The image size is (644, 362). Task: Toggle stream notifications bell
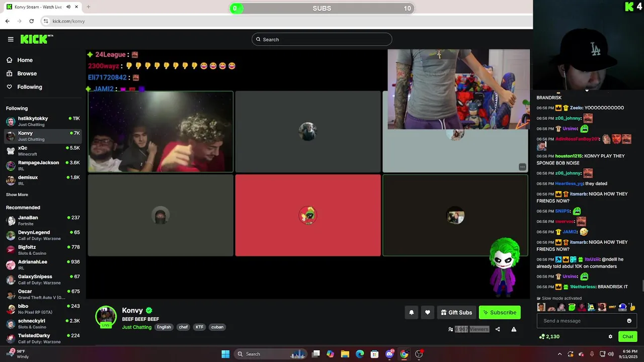412,312
